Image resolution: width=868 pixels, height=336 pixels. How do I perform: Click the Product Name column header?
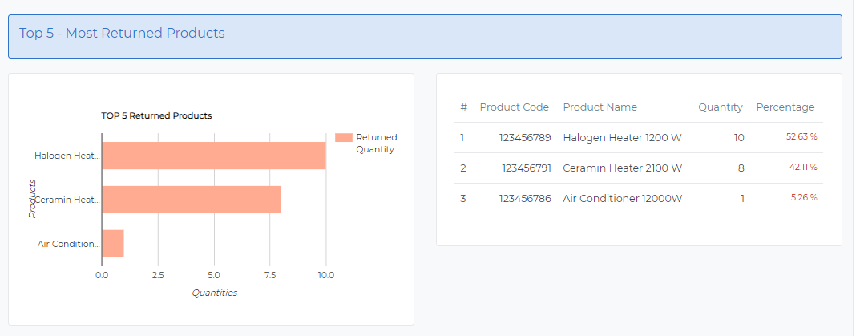click(600, 107)
